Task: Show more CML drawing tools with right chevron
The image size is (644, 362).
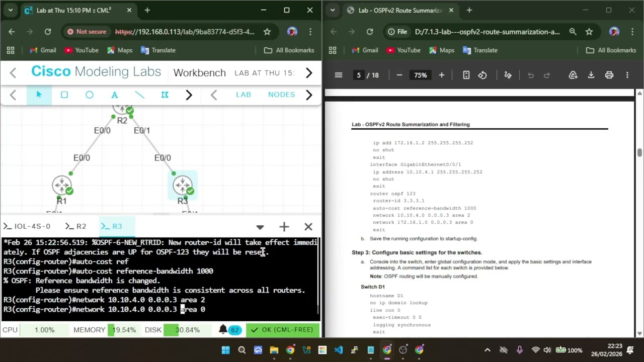Action: pos(189,95)
